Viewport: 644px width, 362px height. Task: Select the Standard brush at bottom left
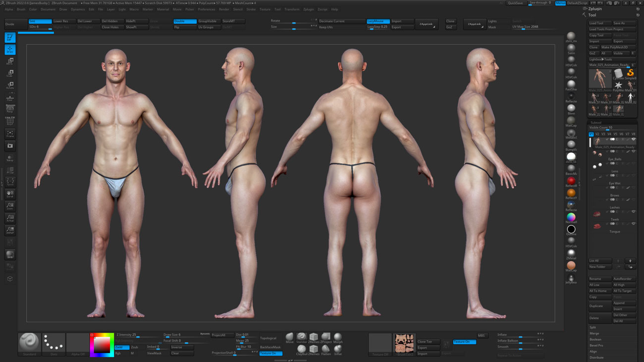(x=29, y=342)
